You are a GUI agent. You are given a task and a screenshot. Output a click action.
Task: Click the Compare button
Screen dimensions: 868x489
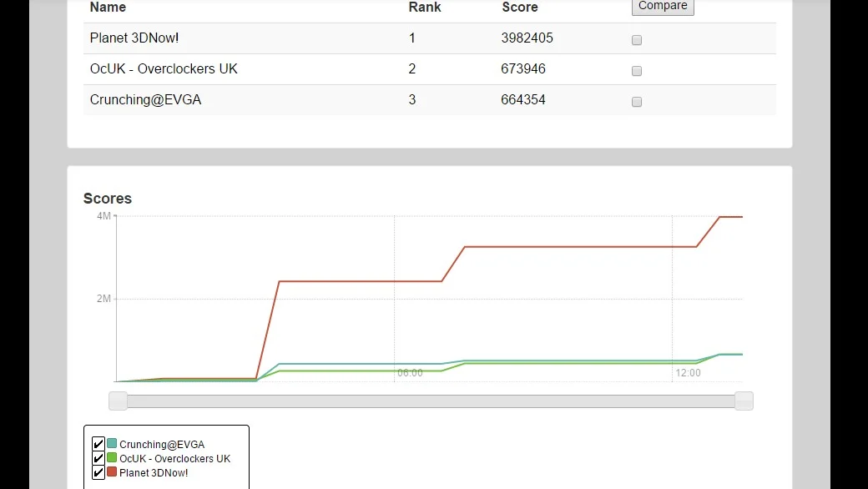tap(663, 6)
